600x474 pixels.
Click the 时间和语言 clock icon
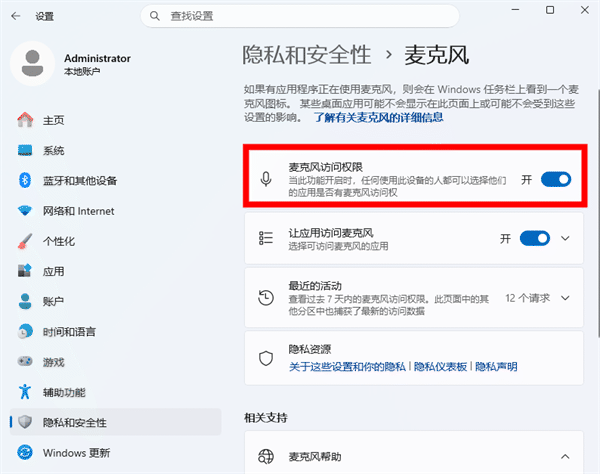[x=25, y=331]
